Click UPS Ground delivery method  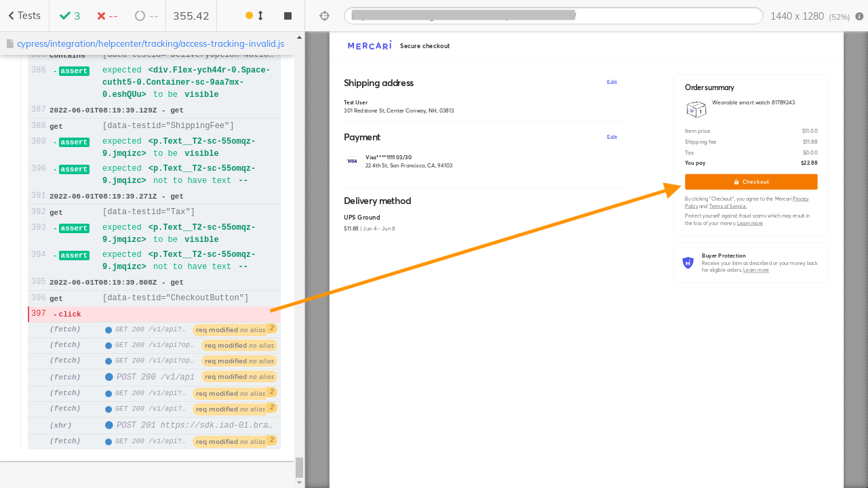[x=361, y=218]
